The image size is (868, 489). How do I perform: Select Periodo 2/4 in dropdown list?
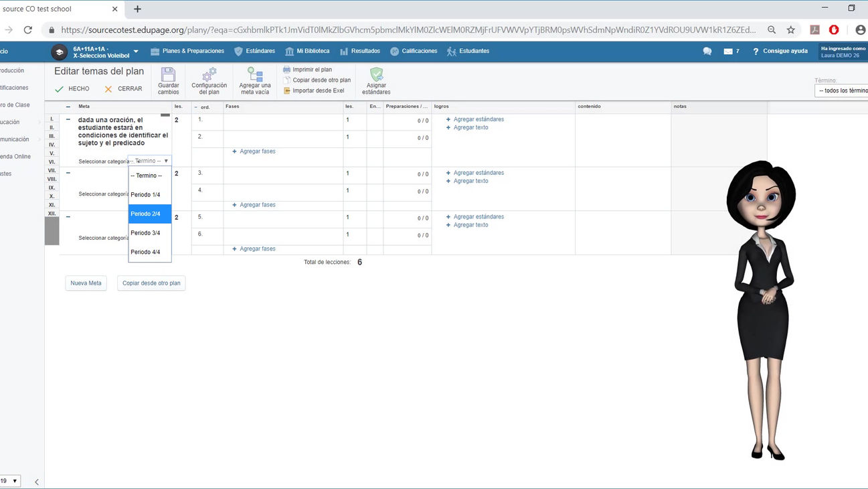(150, 214)
